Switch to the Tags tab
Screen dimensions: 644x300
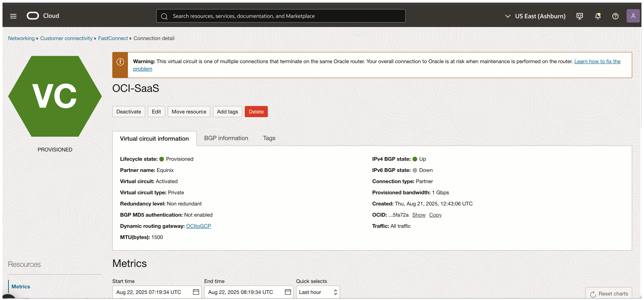tap(269, 138)
